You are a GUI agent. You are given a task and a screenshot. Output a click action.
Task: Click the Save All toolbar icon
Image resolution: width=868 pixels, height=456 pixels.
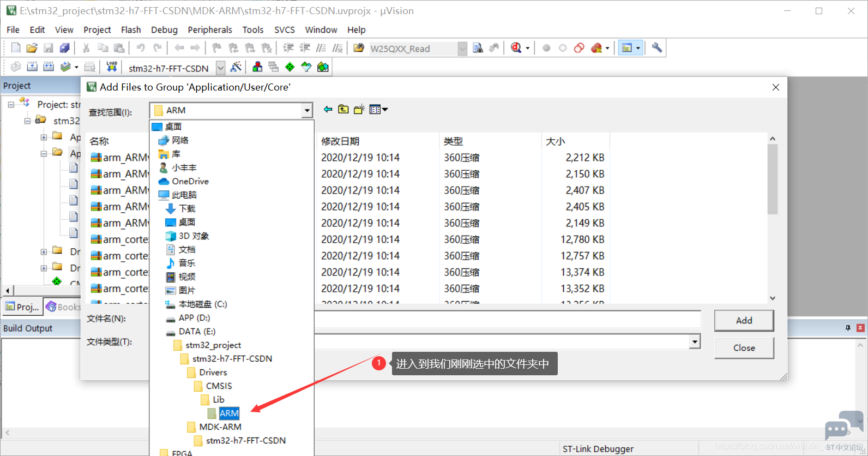tap(65, 48)
